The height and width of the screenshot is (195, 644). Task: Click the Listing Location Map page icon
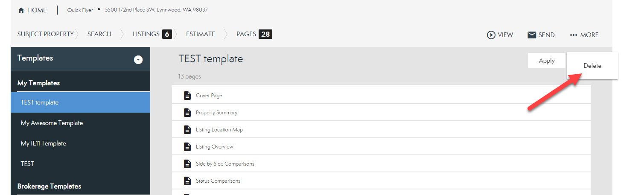pyautogui.click(x=187, y=130)
